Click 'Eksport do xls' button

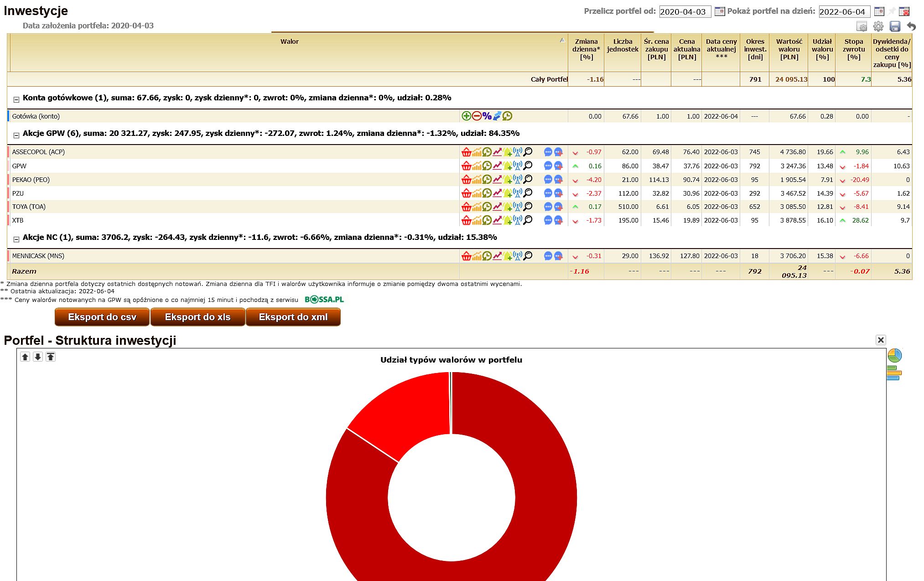click(x=197, y=317)
